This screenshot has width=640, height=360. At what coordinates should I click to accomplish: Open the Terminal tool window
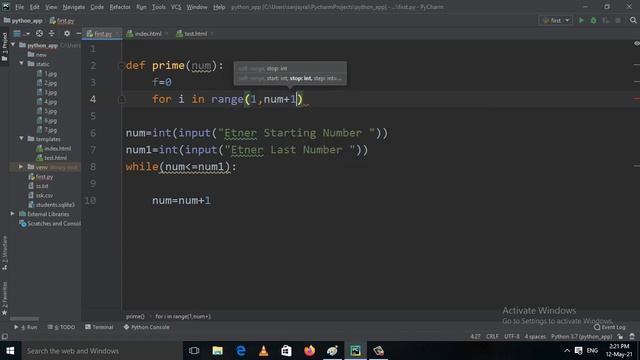point(99,327)
